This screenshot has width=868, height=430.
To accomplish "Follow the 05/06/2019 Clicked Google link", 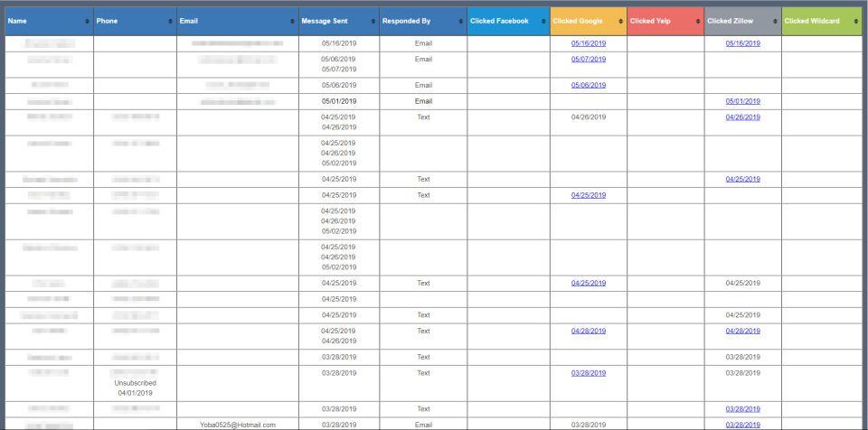I will 589,85.
